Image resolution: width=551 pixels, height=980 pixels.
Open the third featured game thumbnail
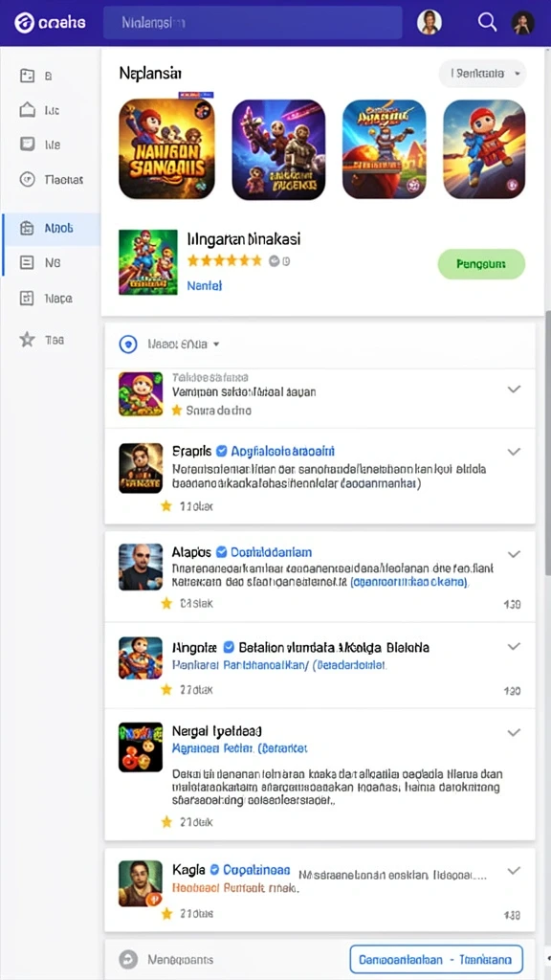(x=384, y=148)
